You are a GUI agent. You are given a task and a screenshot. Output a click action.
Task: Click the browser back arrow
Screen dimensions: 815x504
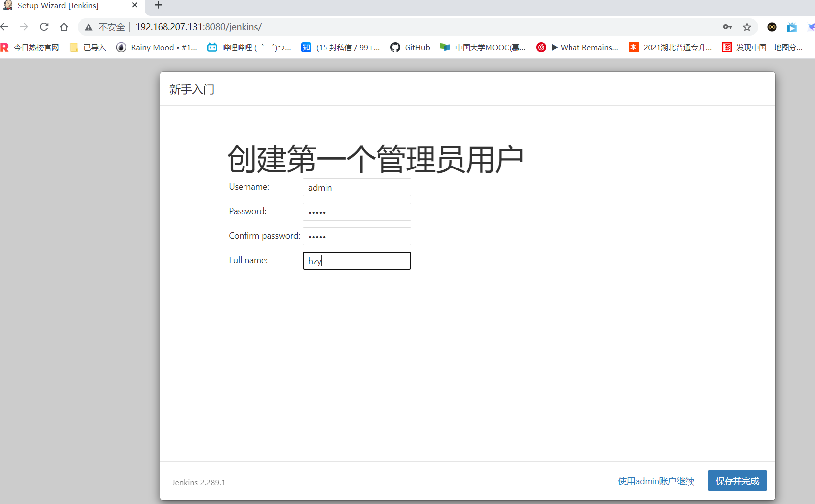click(x=5, y=27)
